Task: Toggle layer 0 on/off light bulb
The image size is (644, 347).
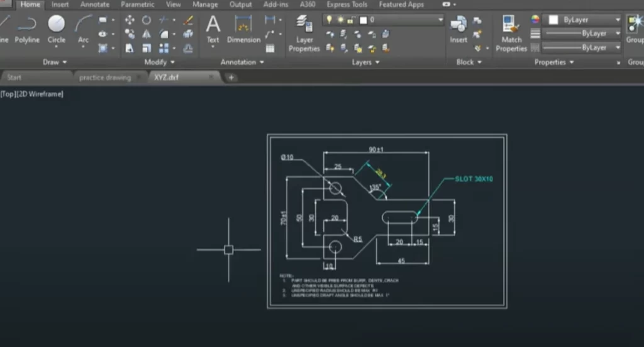Action: [x=329, y=20]
